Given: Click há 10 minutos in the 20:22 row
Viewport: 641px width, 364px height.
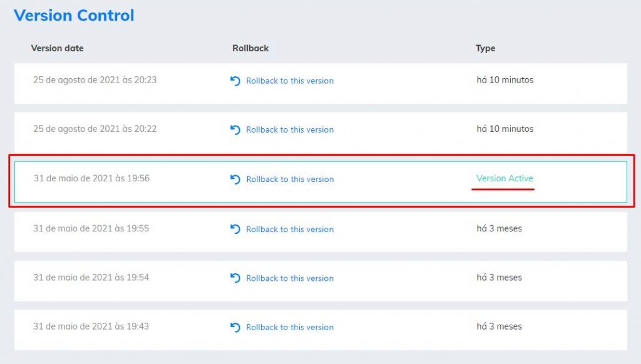Looking at the screenshot, I should click(x=505, y=129).
